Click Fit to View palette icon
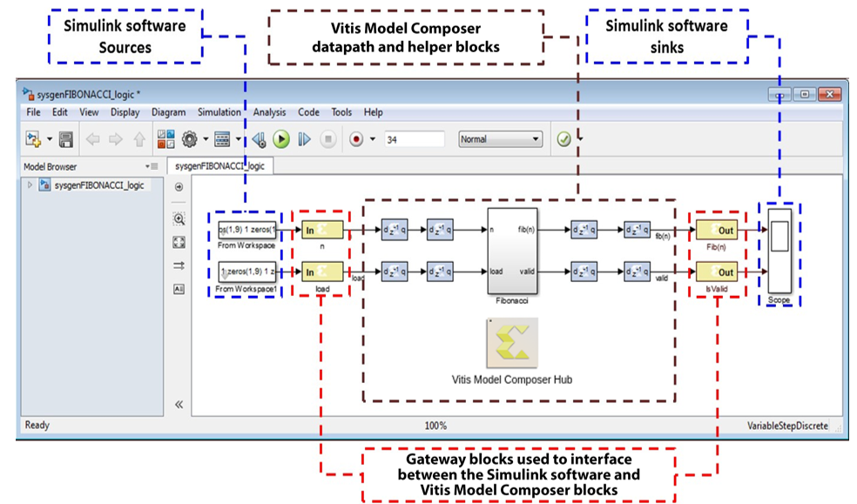Viewport: 857px width, 504px height. [179, 243]
